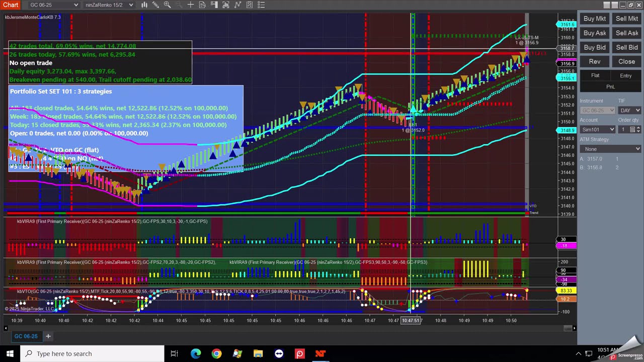Open the instrument selector GC 06-25 dropdown

pyautogui.click(x=53, y=5)
